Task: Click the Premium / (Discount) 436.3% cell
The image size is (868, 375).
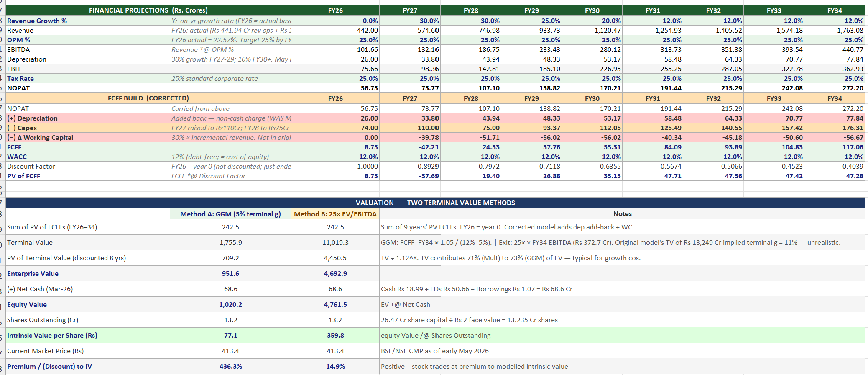Action: (x=230, y=366)
